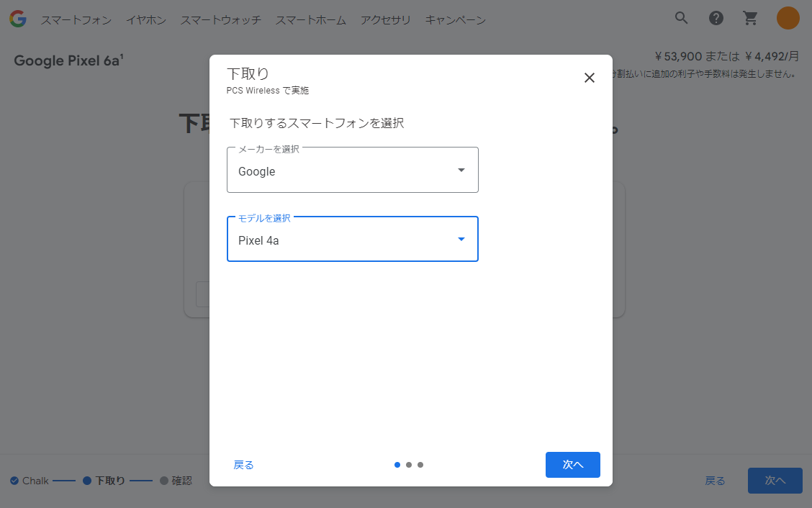Open the キャンペーン menu item
The height and width of the screenshot is (508, 812).
coord(455,20)
